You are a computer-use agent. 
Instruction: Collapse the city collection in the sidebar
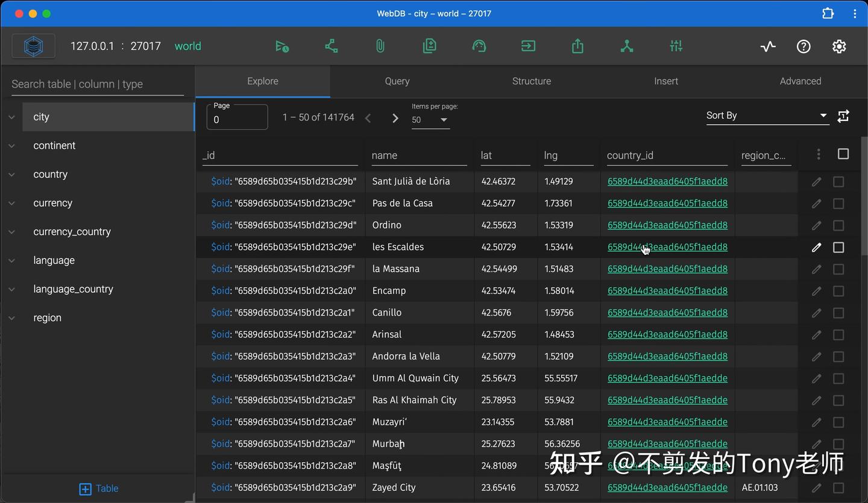12,117
